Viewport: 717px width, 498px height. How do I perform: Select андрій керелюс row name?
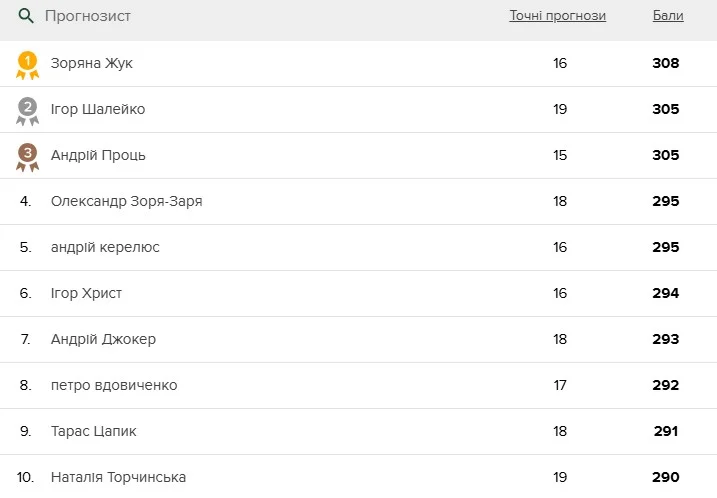point(105,247)
